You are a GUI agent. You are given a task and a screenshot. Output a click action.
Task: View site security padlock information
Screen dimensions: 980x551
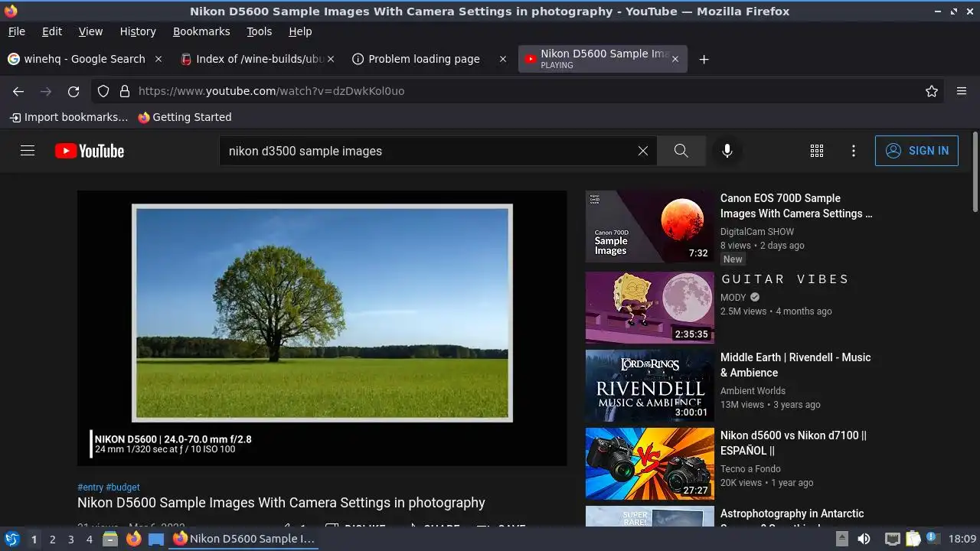125,91
